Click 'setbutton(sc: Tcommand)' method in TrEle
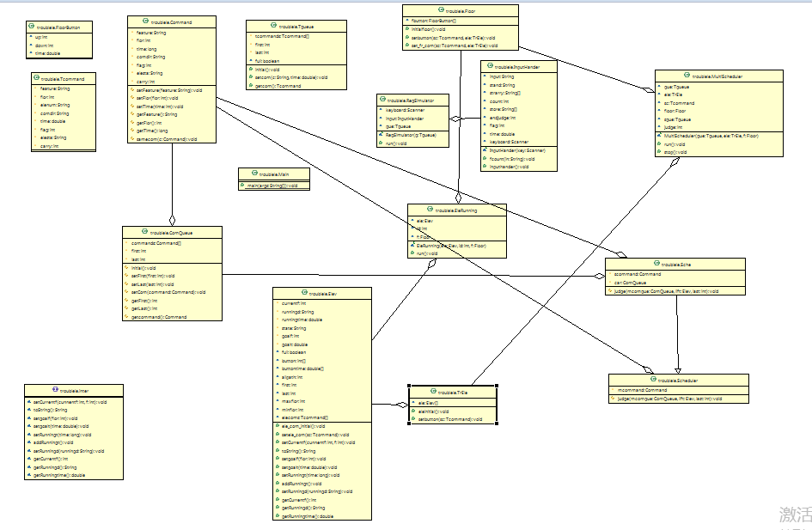 pyautogui.click(x=450, y=419)
